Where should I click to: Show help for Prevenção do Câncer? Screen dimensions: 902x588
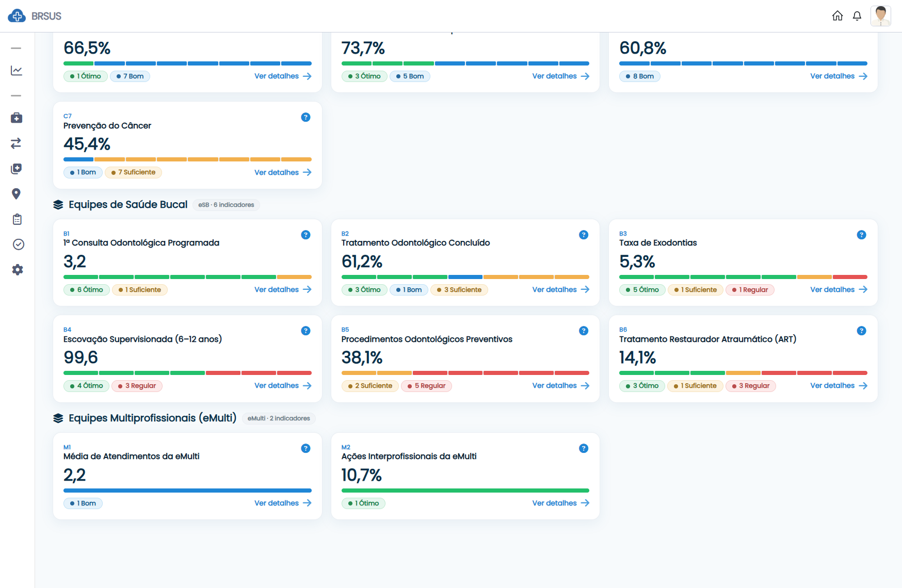coord(305,117)
